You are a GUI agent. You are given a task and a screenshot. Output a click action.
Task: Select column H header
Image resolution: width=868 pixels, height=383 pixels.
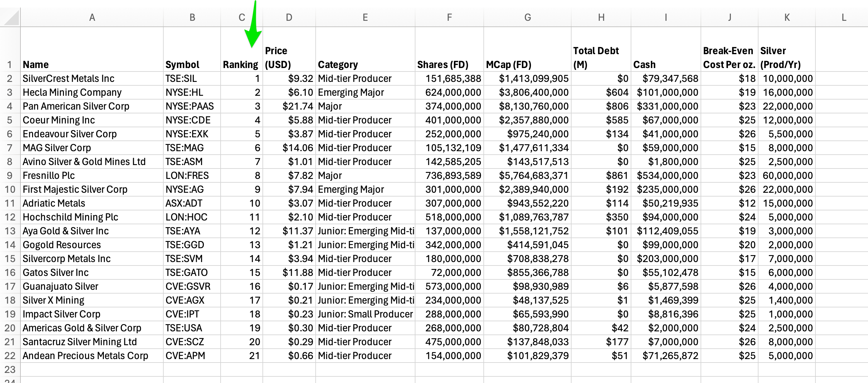coord(601,17)
